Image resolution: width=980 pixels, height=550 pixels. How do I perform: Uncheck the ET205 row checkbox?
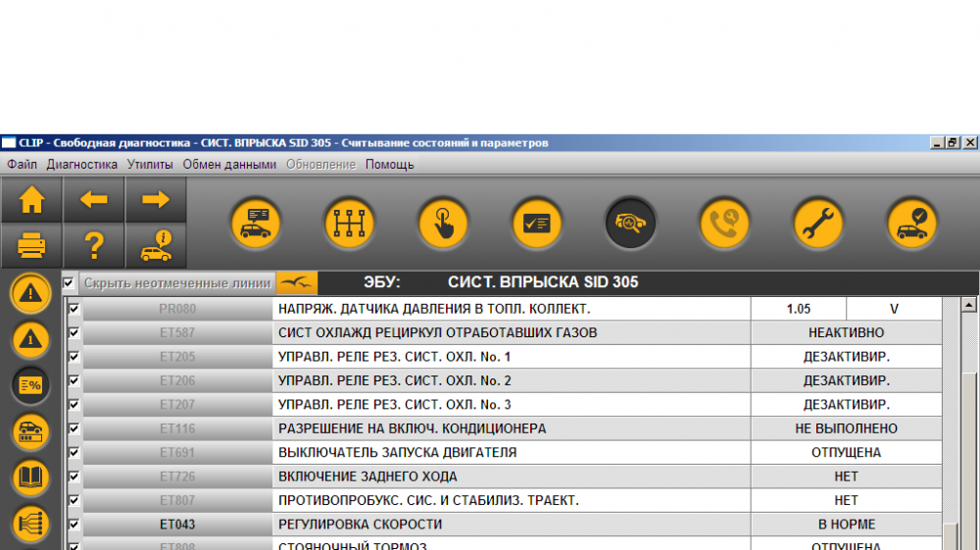pyautogui.click(x=73, y=357)
